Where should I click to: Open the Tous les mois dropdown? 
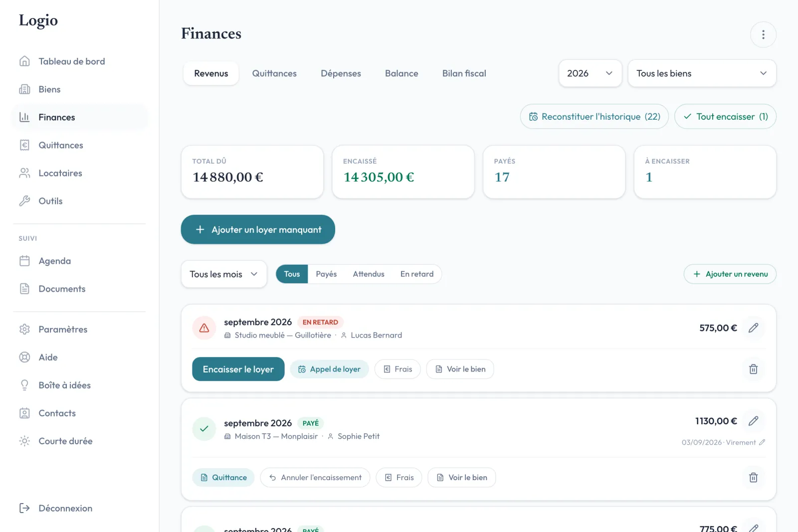tap(224, 274)
